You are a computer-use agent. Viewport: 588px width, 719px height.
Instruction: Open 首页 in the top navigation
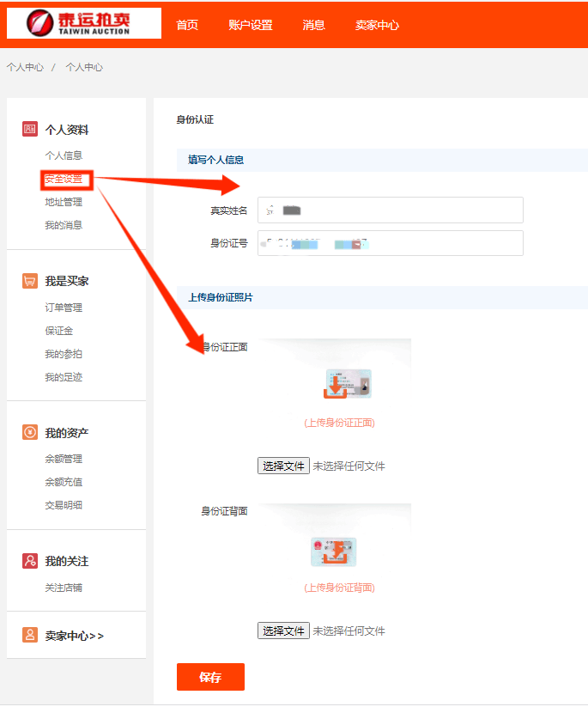187,25
